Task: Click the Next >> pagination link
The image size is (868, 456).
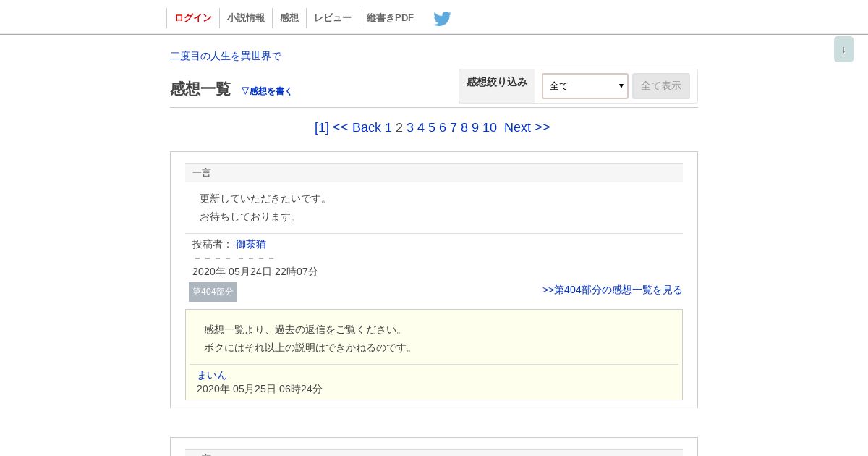Action: [x=527, y=127]
